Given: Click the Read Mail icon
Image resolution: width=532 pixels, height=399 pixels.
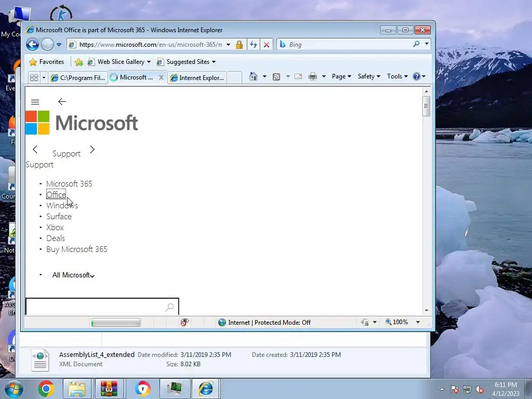Looking at the screenshot, I should click(298, 76).
